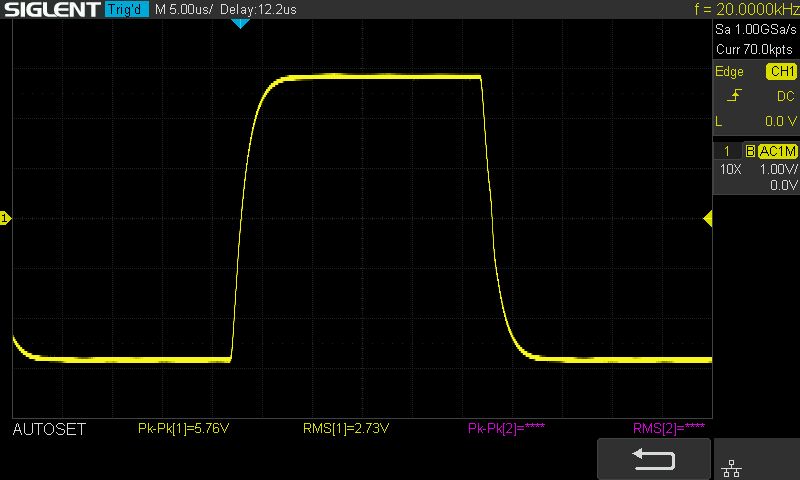Click the Sa 1.00GSa/s sample rate
Screen dimensions: 800x480
click(756, 29)
